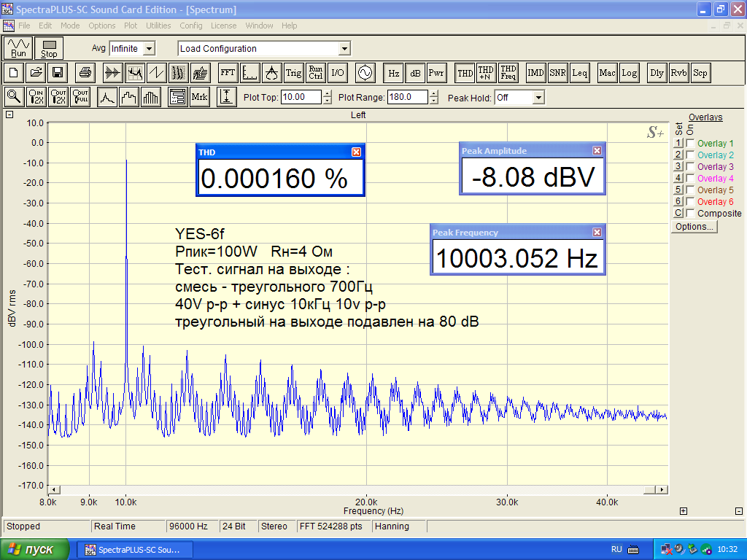Save using the floppy disk icon
This screenshot has height=560, width=747.
(x=58, y=73)
